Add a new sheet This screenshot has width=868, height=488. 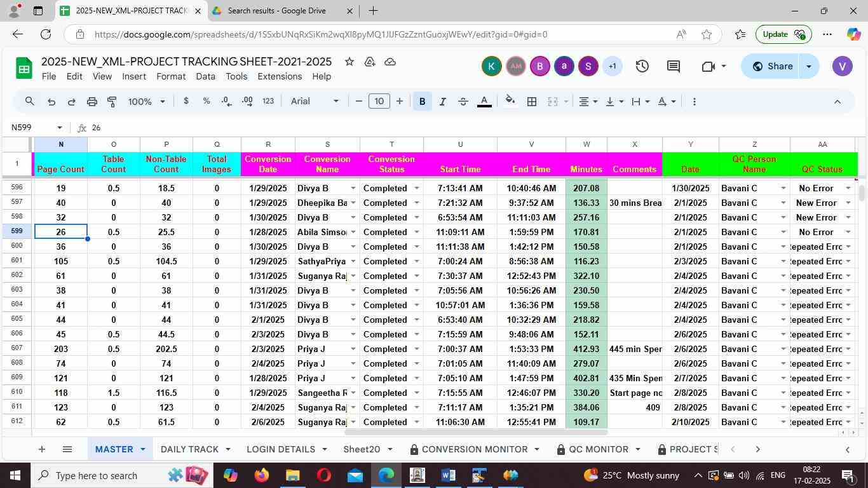click(41, 449)
